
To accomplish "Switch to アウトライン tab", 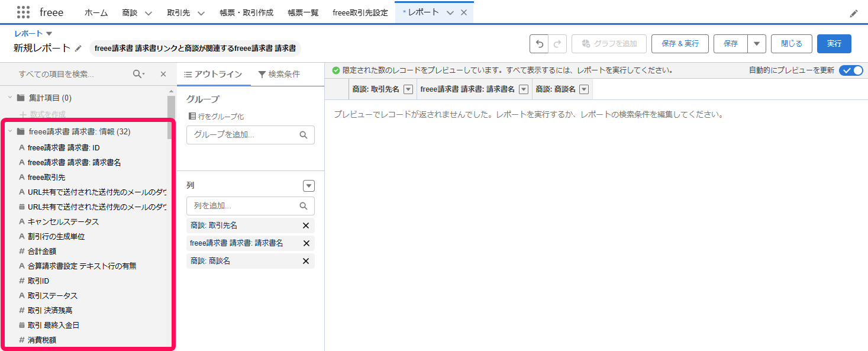I will pos(214,74).
